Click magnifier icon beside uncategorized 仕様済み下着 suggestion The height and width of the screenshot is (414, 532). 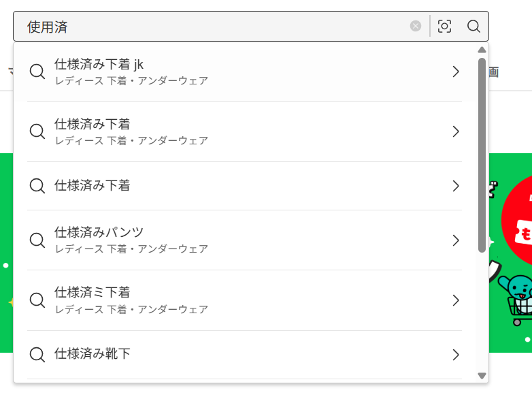coord(37,185)
